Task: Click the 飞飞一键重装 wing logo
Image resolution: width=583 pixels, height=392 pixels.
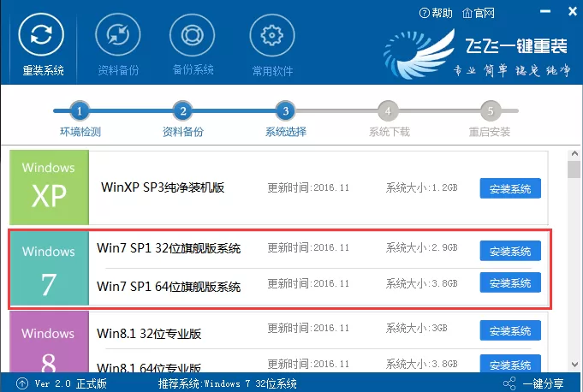Action: click(x=419, y=54)
